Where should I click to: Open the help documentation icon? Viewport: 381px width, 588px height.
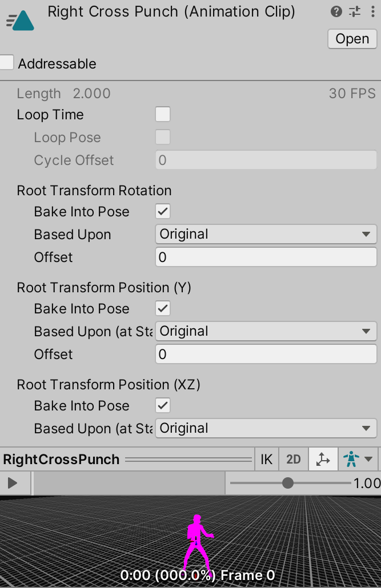(x=336, y=11)
